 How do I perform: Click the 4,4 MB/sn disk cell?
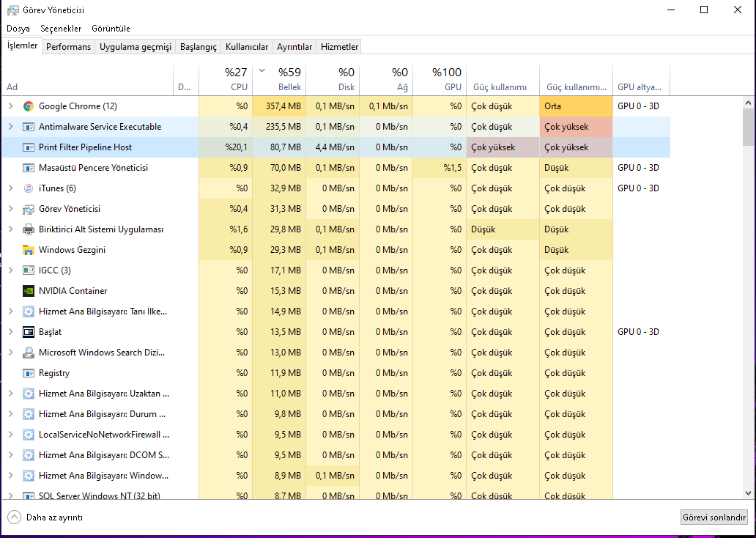pos(333,147)
